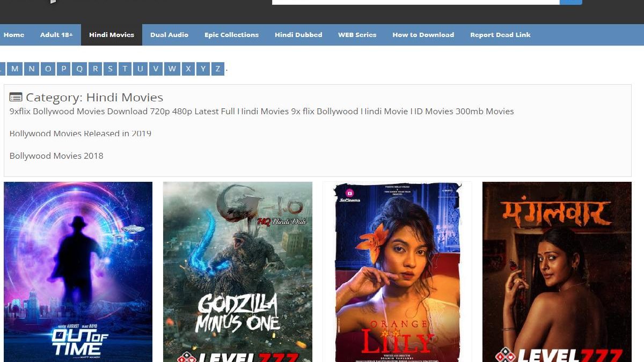The image size is (644, 362).
Task: Click the 9xflix Bollywood Movies Download description text
Action: pyautogui.click(x=262, y=112)
